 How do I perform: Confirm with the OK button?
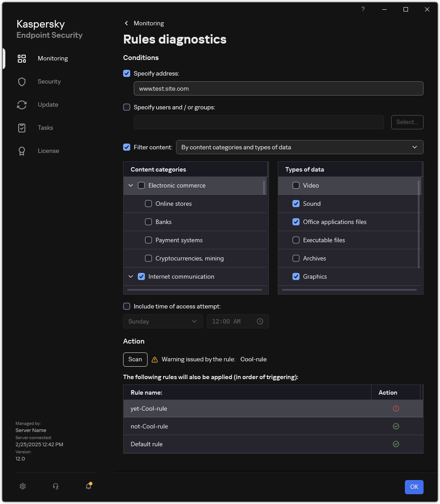pos(414,487)
